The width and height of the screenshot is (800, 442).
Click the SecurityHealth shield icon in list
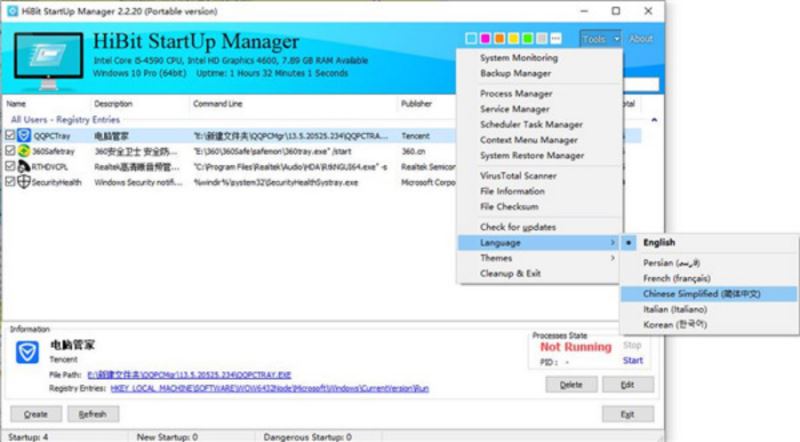click(24, 182)
